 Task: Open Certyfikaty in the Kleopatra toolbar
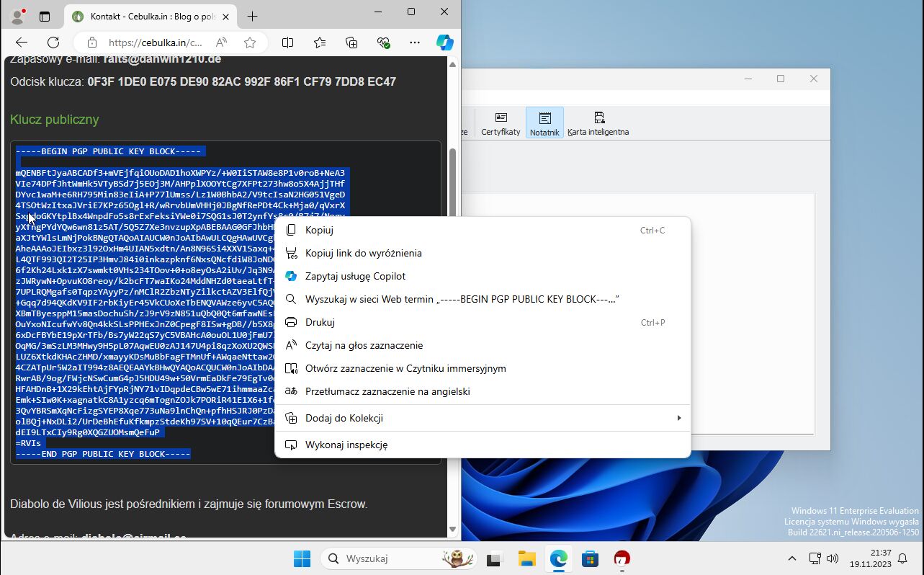501,123
